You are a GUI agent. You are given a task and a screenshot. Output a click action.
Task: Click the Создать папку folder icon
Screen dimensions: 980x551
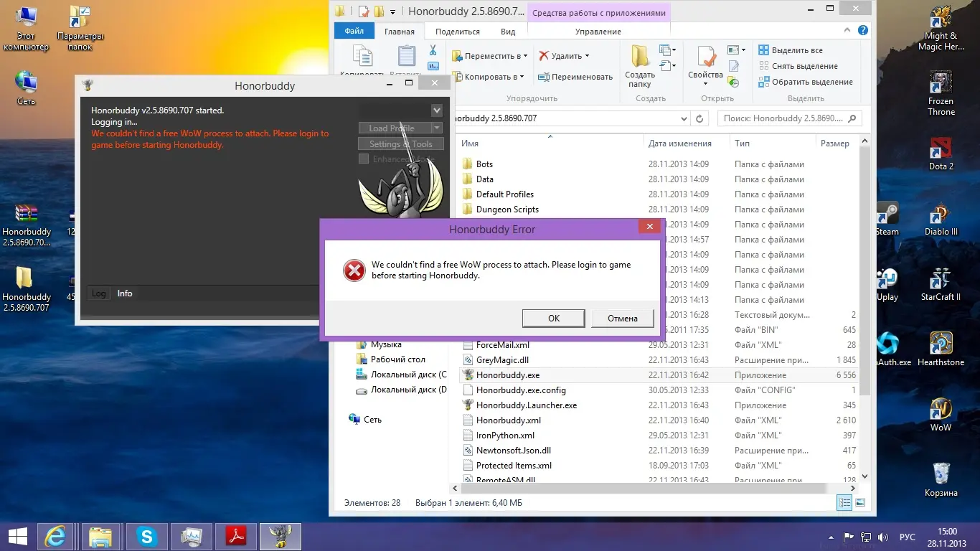point(640,57)
